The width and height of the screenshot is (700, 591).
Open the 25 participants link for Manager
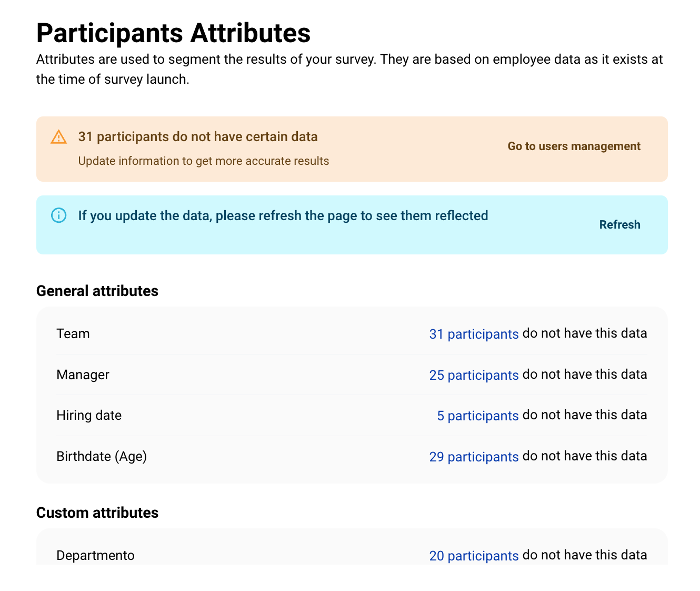coord(474,375)
